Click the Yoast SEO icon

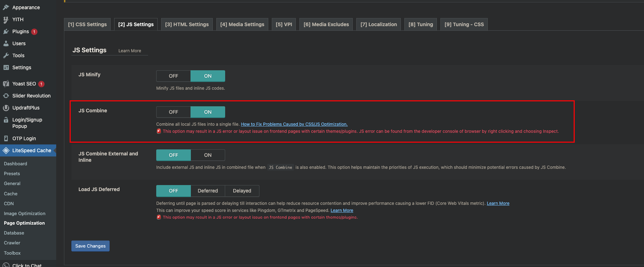click(6, 84)
